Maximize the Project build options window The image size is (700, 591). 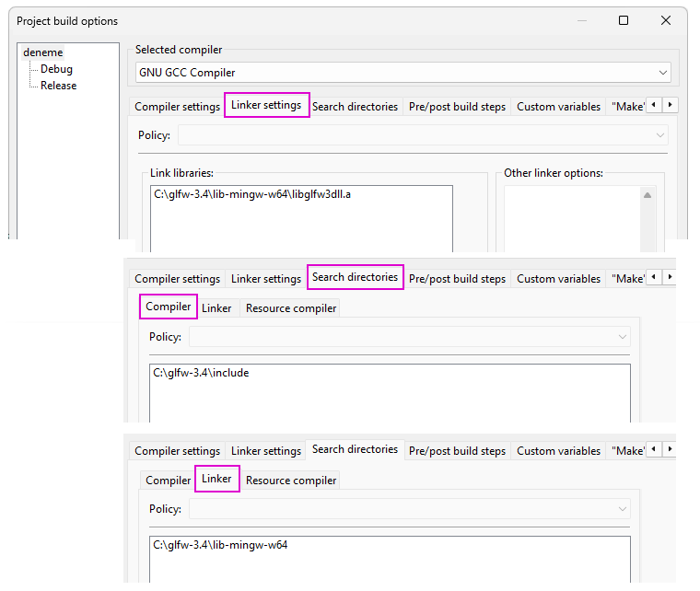[x=624, y=20]
